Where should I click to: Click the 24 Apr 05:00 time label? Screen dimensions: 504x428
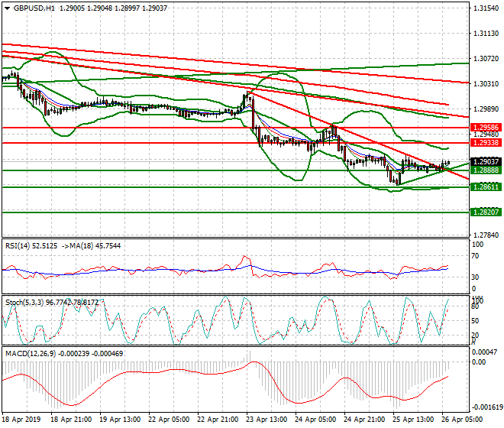coord(315,420)
